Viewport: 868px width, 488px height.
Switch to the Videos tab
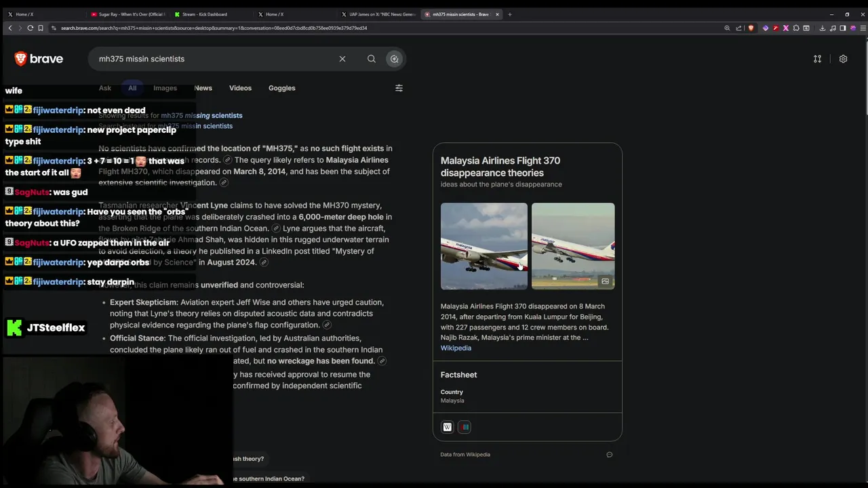(x=240, y=88)
